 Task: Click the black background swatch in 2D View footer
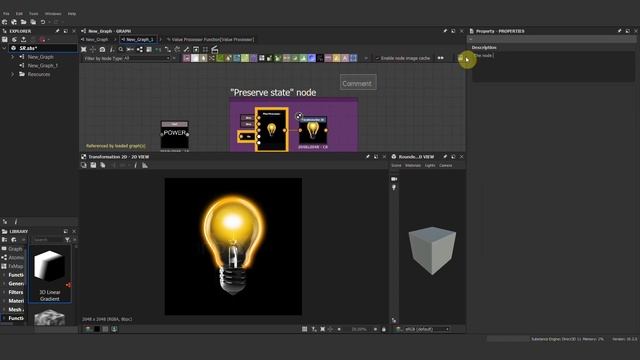pos(97,329)
